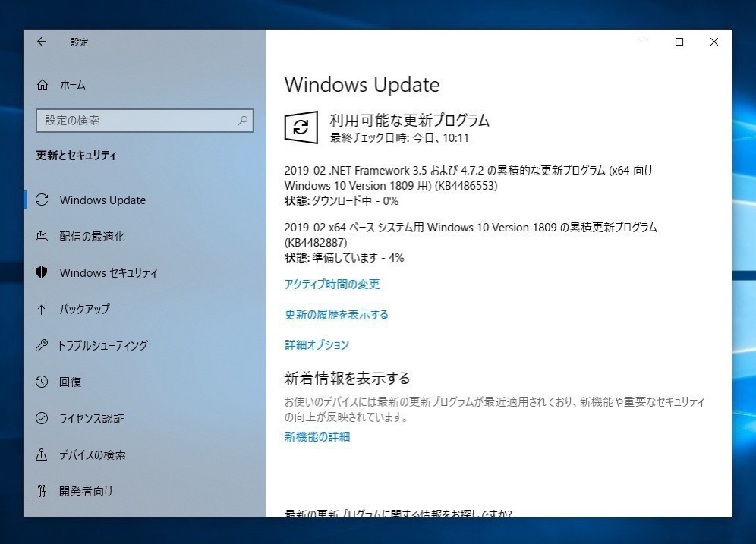Image resolution: width=756 pixels, height=544 pixels.
Task: Click the clock icon for 回復
Action: pyautogui.click(x=42, y=382)
